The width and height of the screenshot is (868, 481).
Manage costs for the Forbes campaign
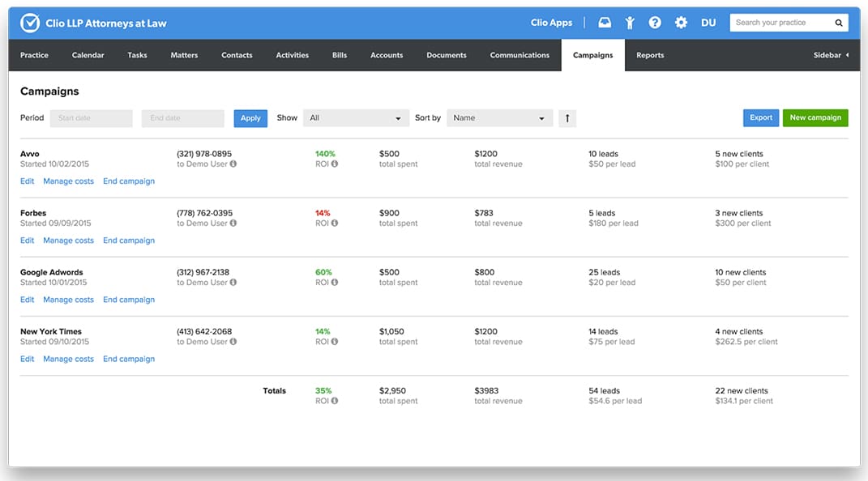tap(69, 240)
